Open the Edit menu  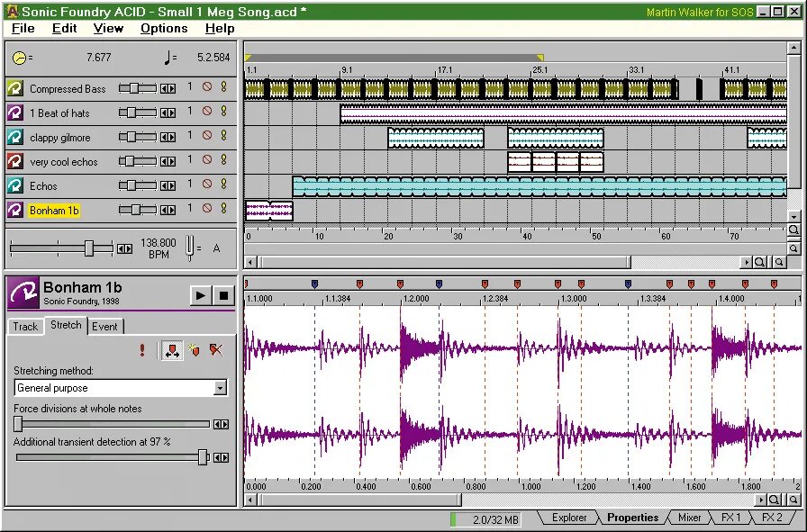pyautogui.click(x=64, y=28)
